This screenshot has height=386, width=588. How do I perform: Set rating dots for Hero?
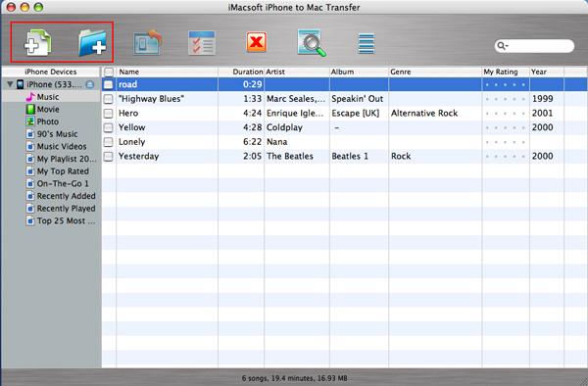[505, 114]
